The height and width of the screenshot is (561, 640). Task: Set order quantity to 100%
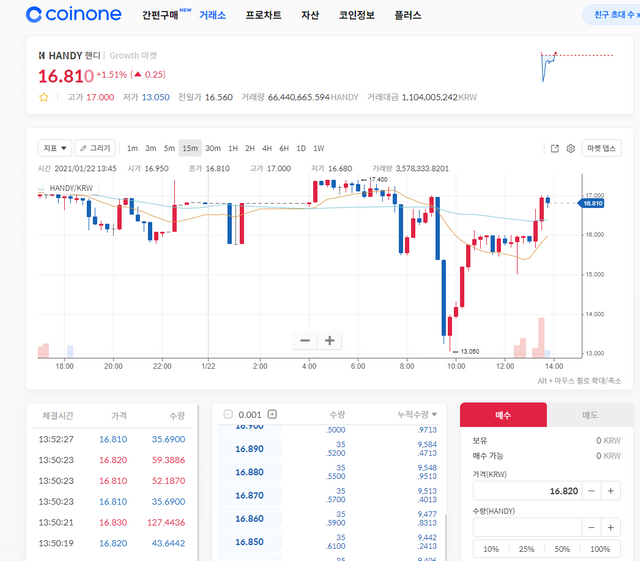coord(600,549)
